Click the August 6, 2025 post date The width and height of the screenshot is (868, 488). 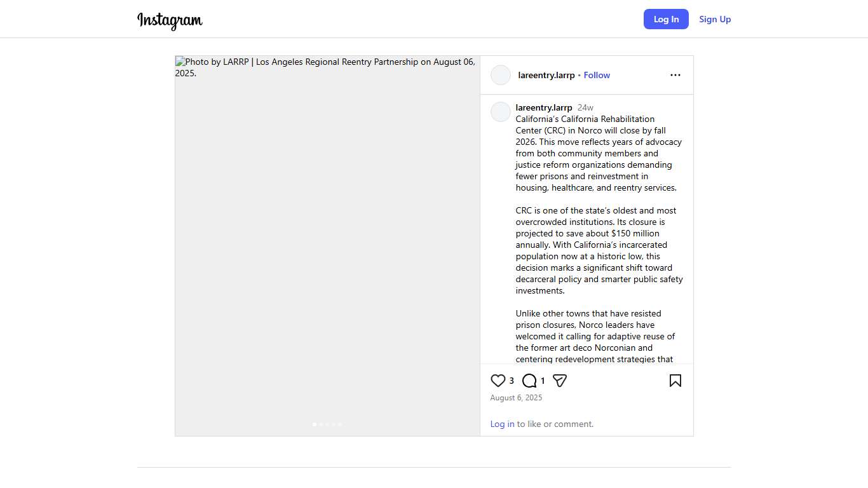point(516,398)
